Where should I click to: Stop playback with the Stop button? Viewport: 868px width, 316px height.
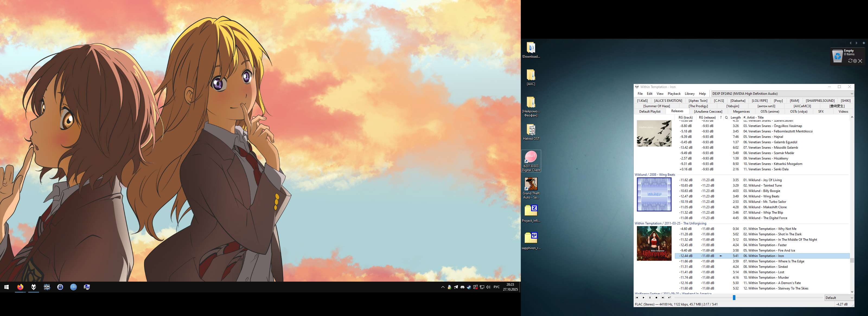[656, 298]
